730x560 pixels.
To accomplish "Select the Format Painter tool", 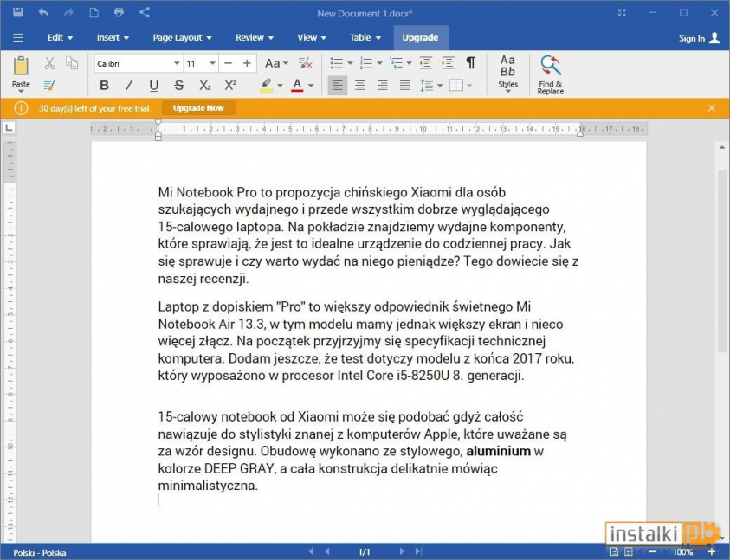I will pyautogui.click(x=49, y=85).
